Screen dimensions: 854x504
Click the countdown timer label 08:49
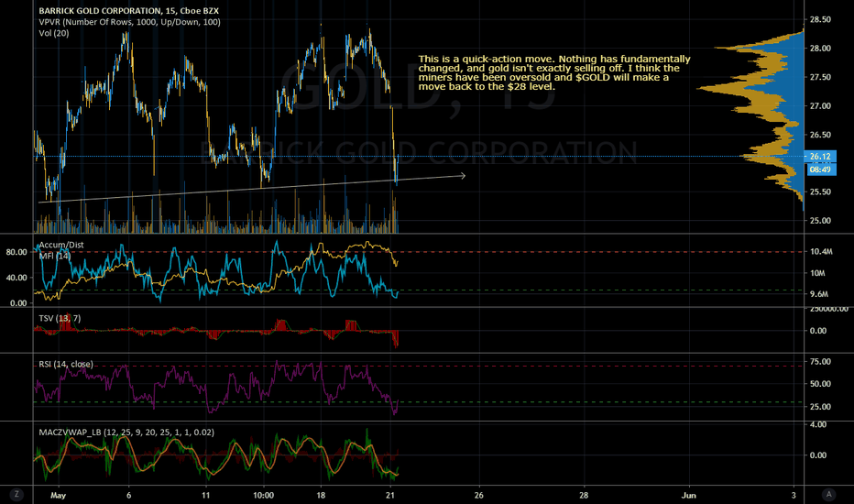(820, 170)
